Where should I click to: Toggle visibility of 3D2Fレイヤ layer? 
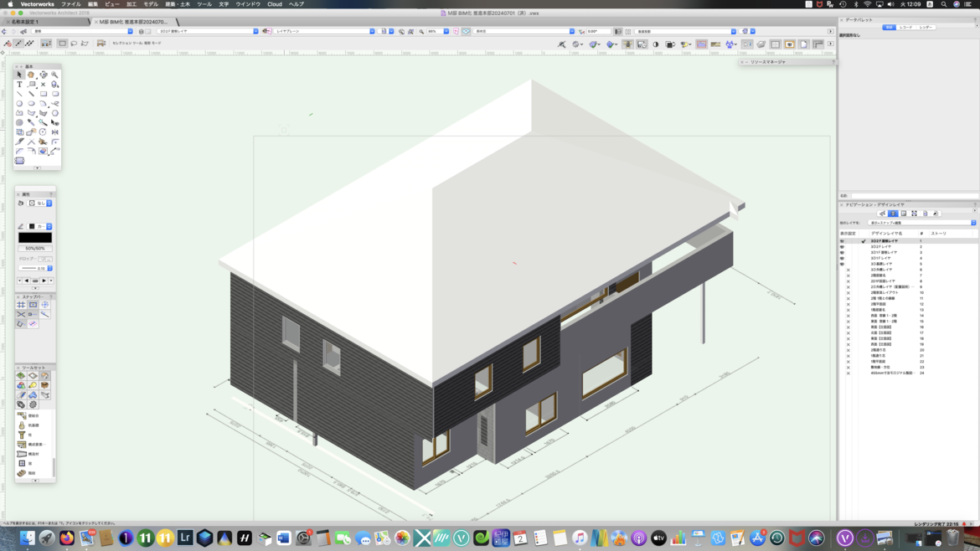tap(842, 247)
